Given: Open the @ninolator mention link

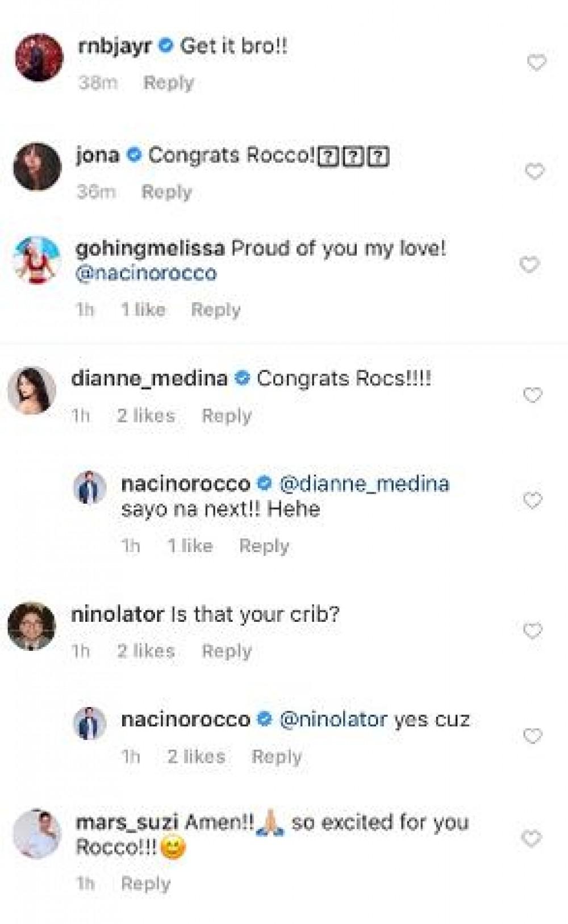Looking at the screenshot, I should coord(333,720).
